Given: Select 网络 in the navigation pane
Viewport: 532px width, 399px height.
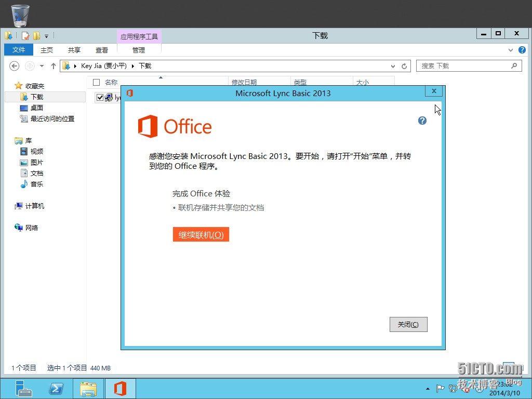Looking at the screenshot, I should [x=32, y=228].
